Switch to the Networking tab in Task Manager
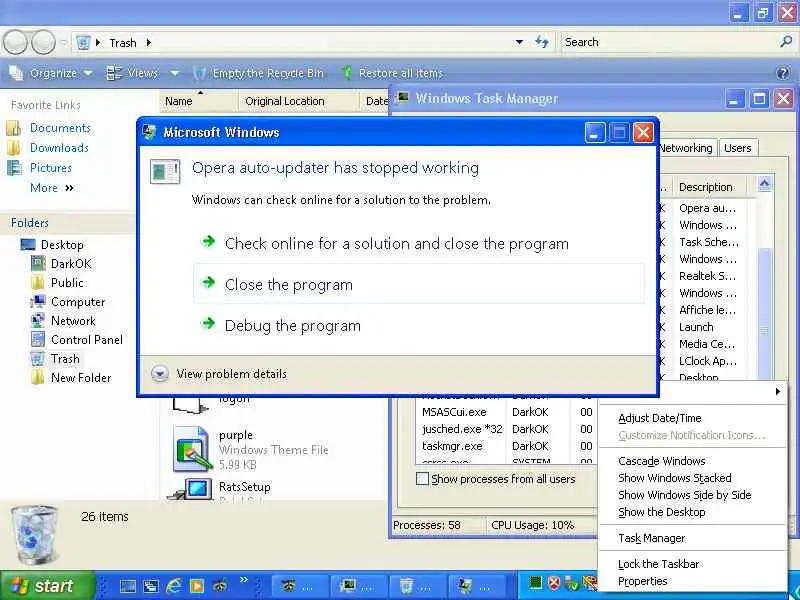The image size is (800, 600). click(686, 148)
